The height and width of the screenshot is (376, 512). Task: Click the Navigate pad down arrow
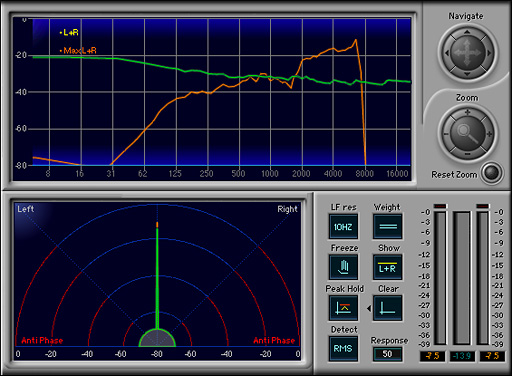tap(467, 74)
